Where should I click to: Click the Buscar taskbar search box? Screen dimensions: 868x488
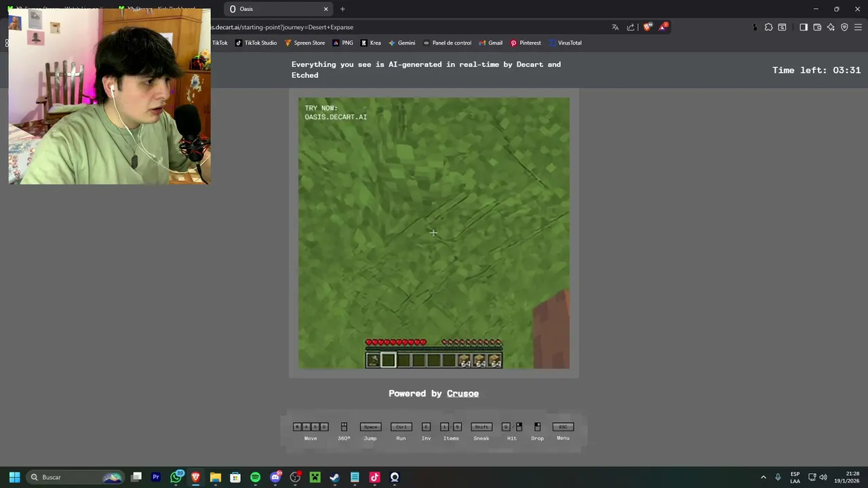coord(75,477)
